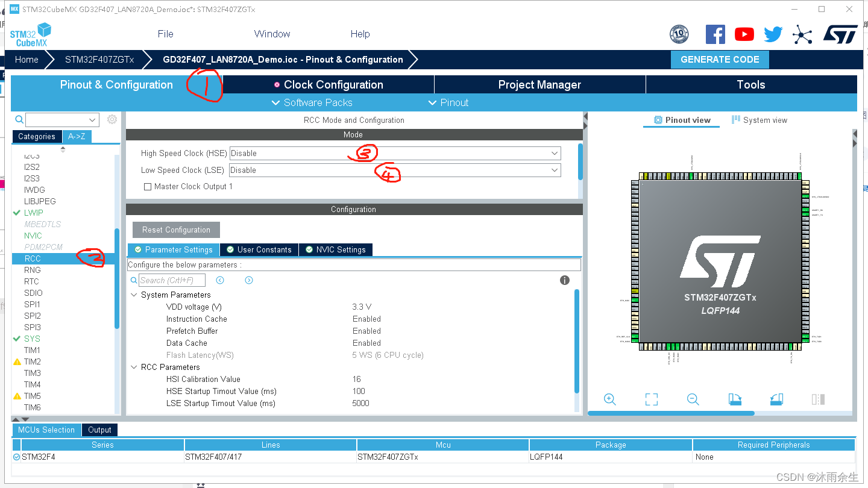The height and width of the screenshot is (488, 868).
Task: Switch to Categories list tab
Action: (37, 137)
